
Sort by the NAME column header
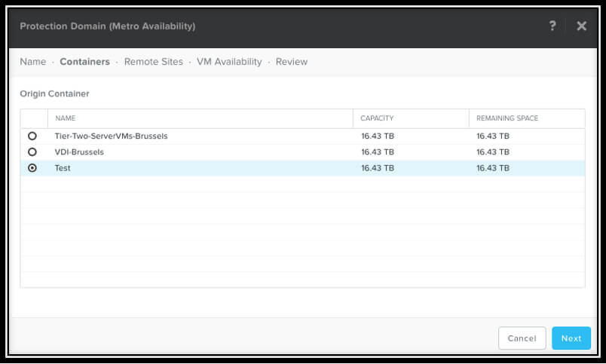click(66, 118)
